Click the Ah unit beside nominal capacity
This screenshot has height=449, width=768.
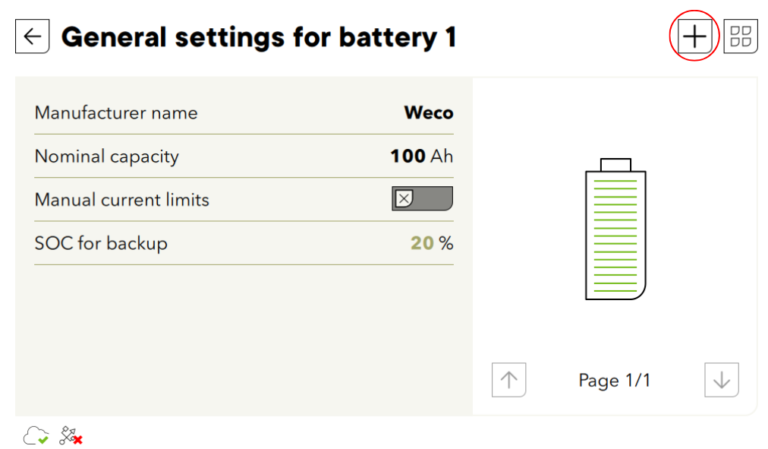[442, 156]
